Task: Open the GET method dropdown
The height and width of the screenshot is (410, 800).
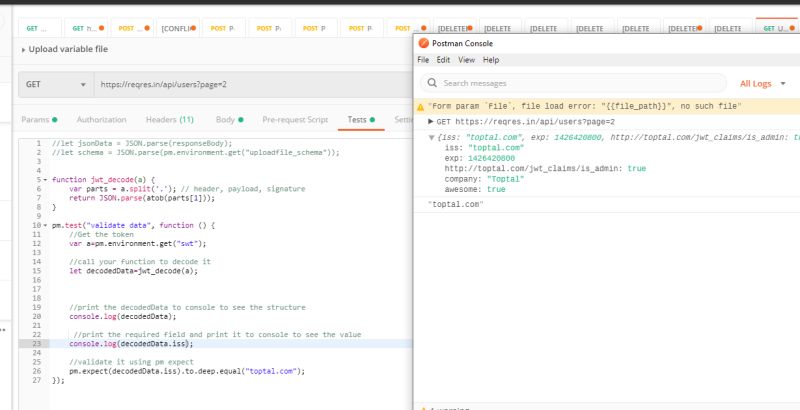Action: [56, 85]
